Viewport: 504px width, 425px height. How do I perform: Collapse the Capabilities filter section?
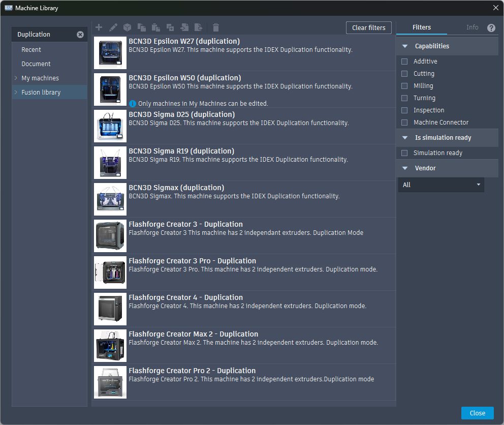pos(405,46)
